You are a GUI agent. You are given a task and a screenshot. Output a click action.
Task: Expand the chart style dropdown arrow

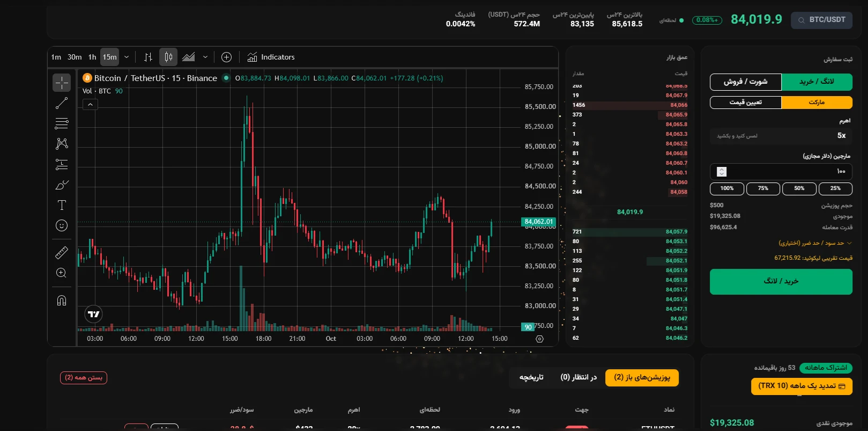click(205, 57)
